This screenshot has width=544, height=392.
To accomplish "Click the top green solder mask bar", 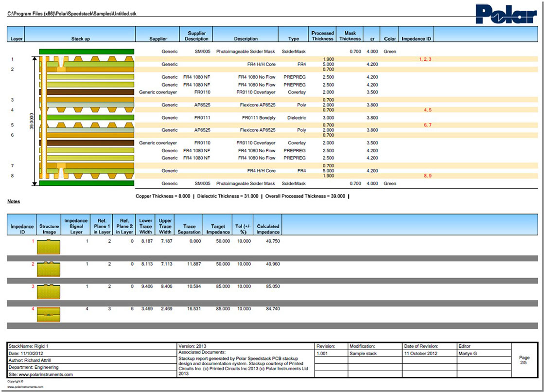I will tap(87, 51).
